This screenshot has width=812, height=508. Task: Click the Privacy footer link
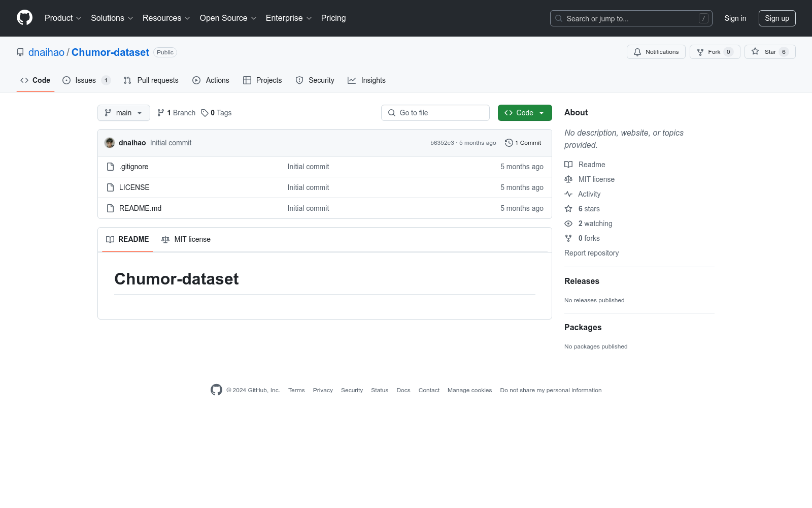323,390
